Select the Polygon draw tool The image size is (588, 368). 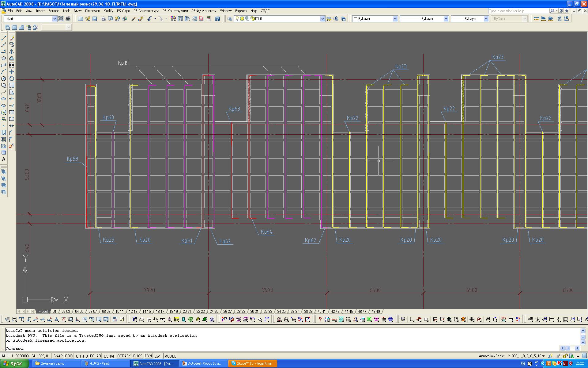pos(4,58)
